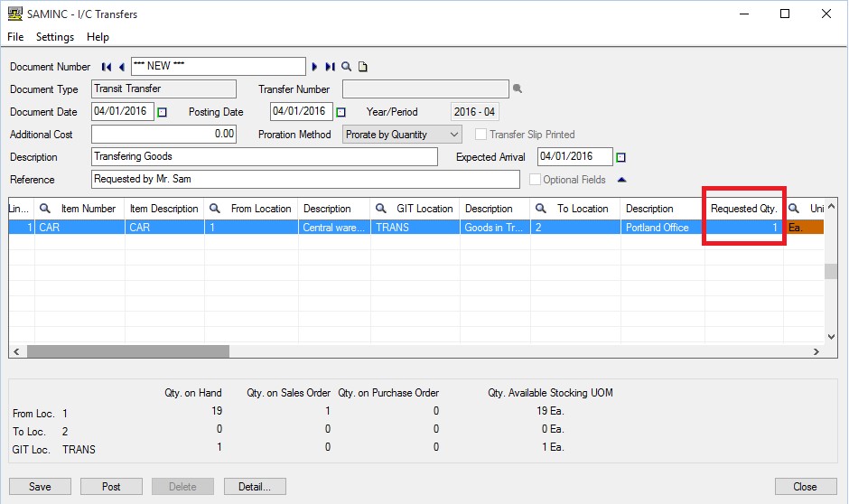
Task: Click the Document Date field
Action: (123, 111)
